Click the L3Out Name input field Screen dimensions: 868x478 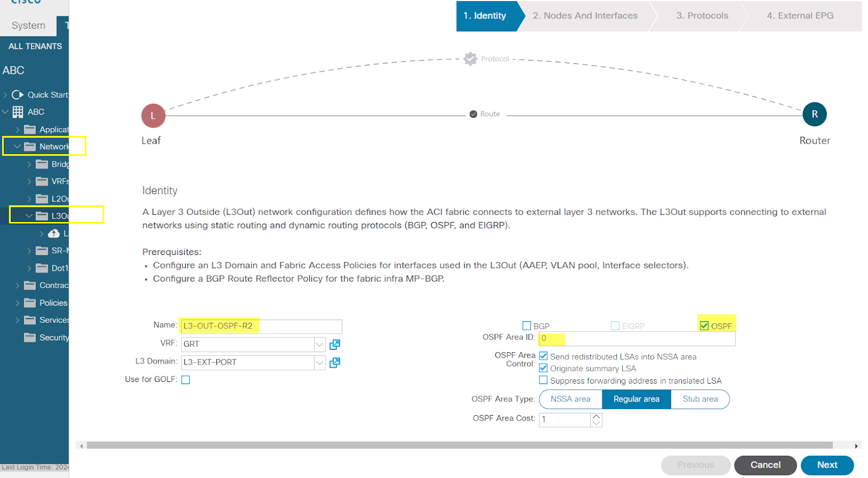(261, 326)
